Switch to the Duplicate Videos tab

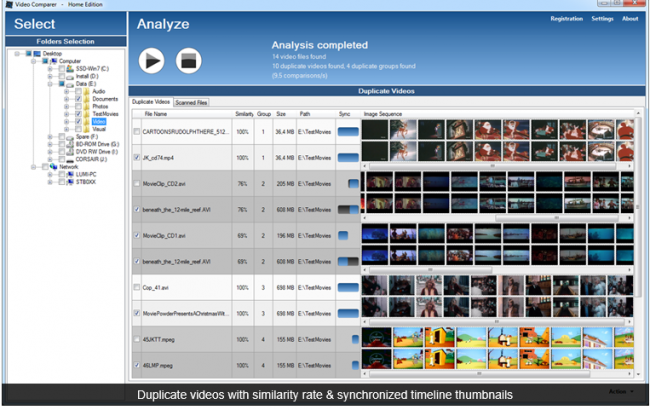point(151,102)
